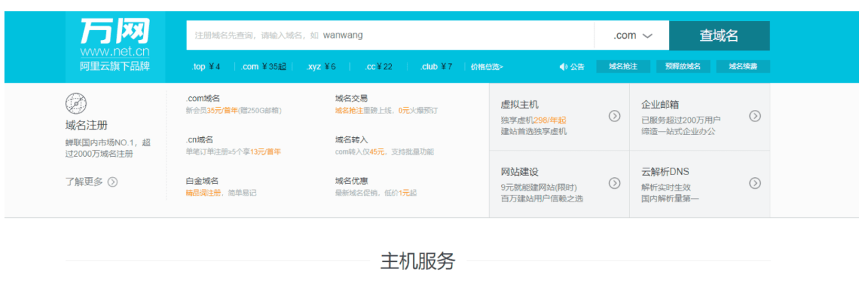This screenshot has width=868, height=281.
Task: Click the speaker icon beside 公告
Action: click(563, 67)
